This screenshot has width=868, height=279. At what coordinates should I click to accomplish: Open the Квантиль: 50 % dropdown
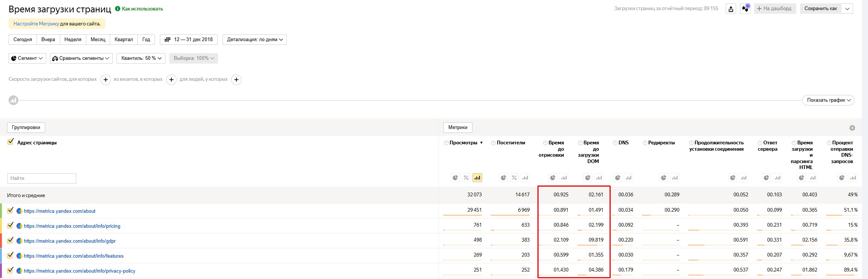point(141,58)
